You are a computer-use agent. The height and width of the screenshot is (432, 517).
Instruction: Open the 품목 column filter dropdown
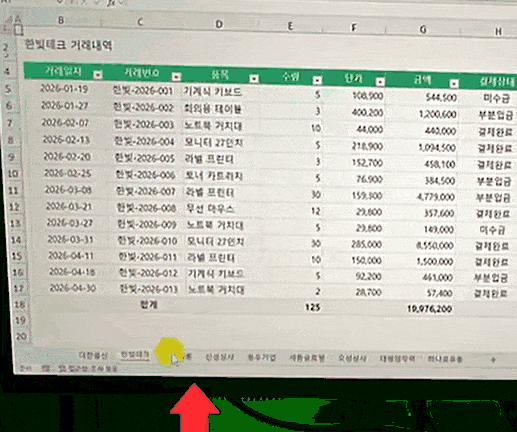click(254, 78)
